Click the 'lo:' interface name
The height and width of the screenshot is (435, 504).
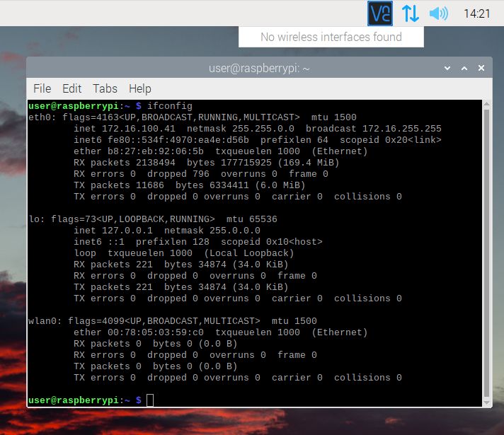[37, 219]
